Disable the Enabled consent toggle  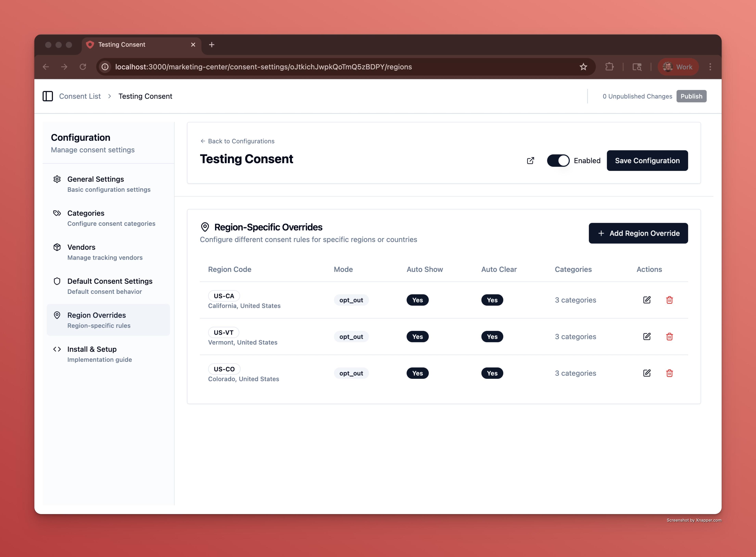(558, 161)
